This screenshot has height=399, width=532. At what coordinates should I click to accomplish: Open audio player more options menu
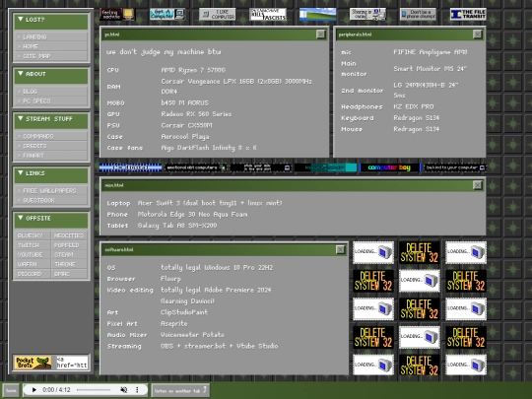[137, 390]
